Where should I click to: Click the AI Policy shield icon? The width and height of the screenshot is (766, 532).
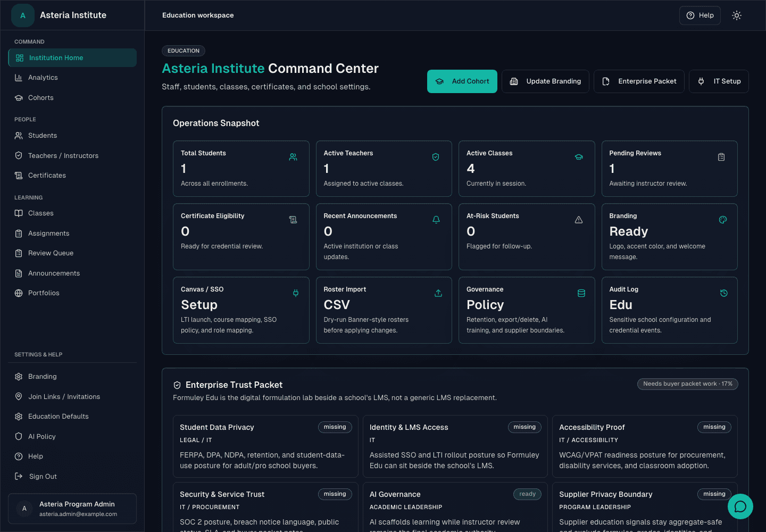(x=19, y=437)
